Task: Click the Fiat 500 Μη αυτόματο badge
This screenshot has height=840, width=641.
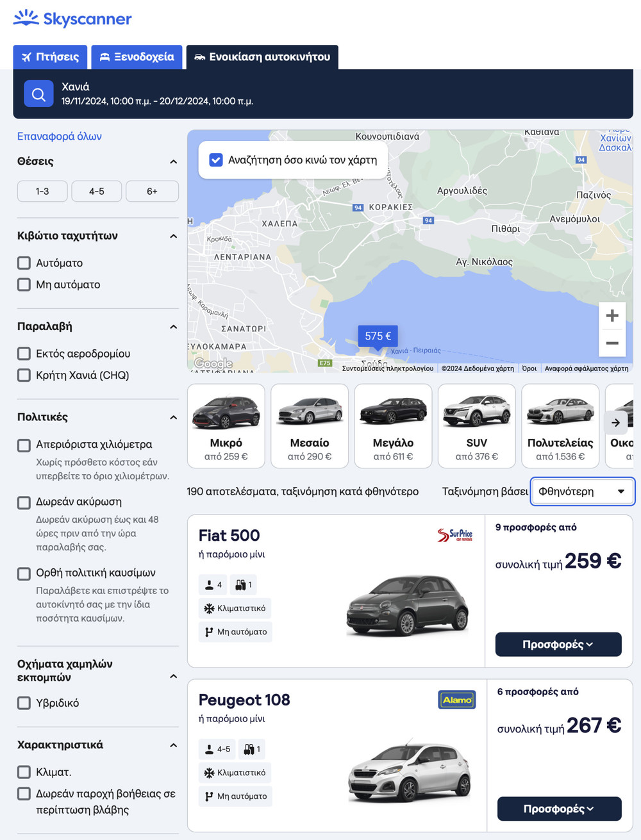Action: tap(235, 632)
